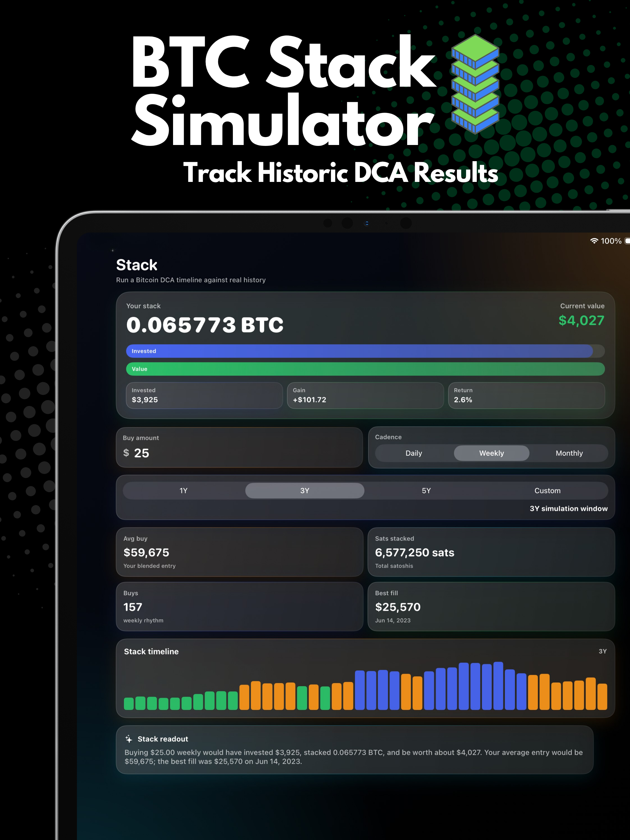630x840 pixels.
Task: Open the Avg buy $59,675 card
Action: click(239, 552)
